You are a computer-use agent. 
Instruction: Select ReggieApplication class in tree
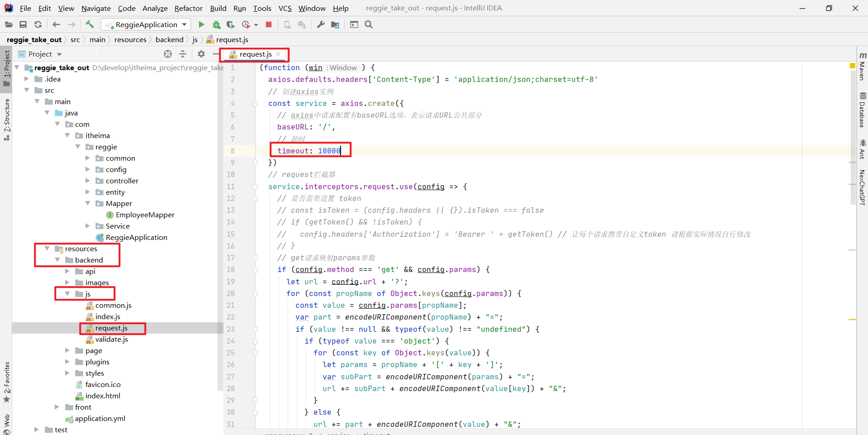136,237
